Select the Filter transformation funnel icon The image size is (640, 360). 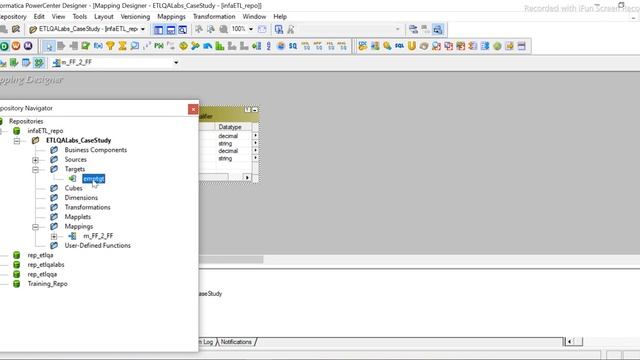110,46
